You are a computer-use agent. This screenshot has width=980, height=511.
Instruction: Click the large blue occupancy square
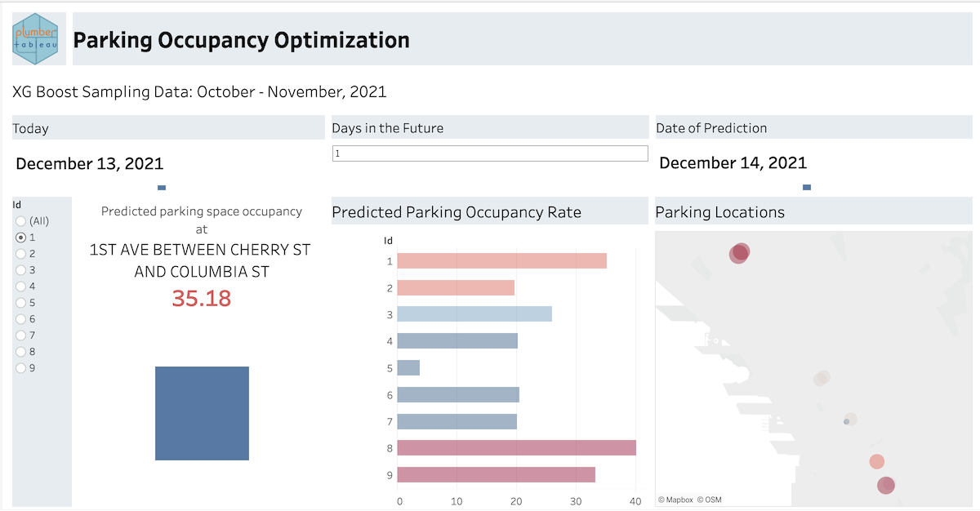click(202, 413)
